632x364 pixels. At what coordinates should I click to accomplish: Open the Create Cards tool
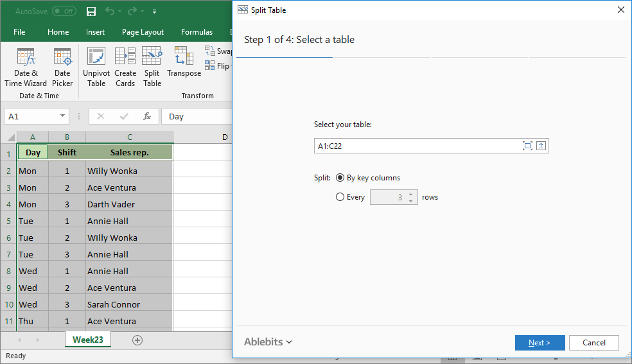125,67
